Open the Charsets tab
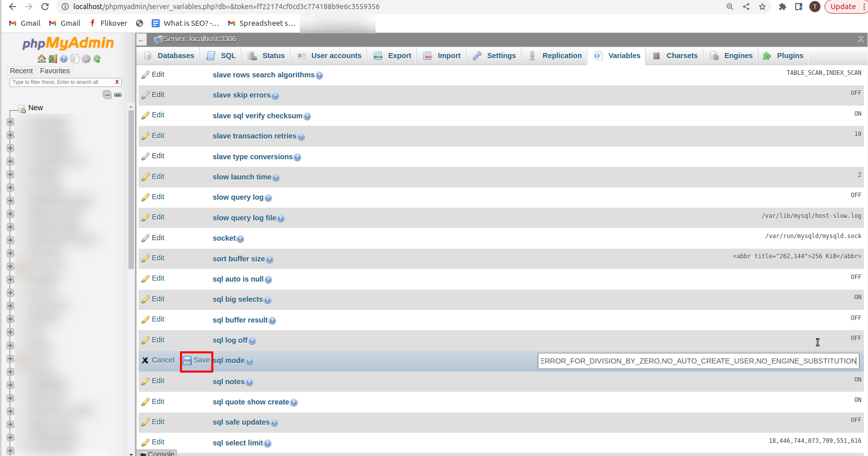 pos(675,56)
